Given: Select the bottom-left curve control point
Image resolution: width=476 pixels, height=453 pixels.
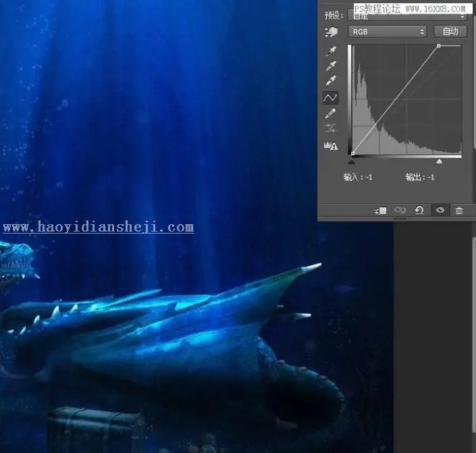Looking at the screenshot, I should point(352,154).
